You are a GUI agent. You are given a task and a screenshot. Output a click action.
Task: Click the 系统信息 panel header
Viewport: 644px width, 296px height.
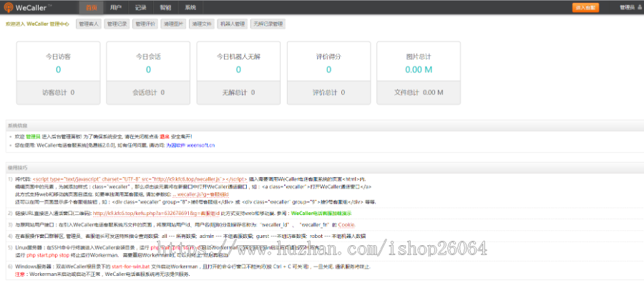tap(325, 125)
